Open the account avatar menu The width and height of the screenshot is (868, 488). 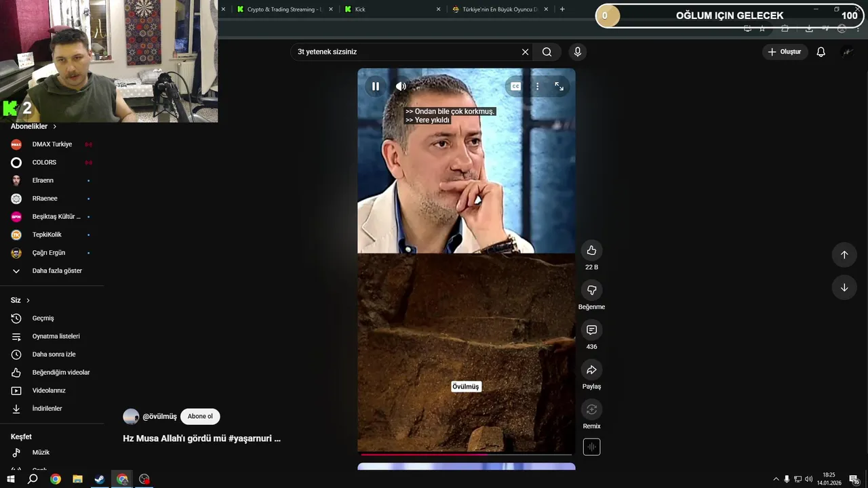[847, 52]
